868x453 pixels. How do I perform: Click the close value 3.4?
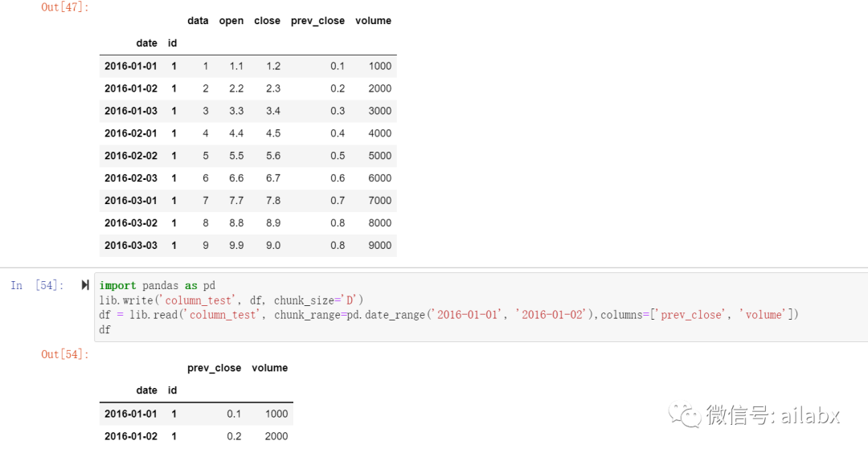coord(273,111)
